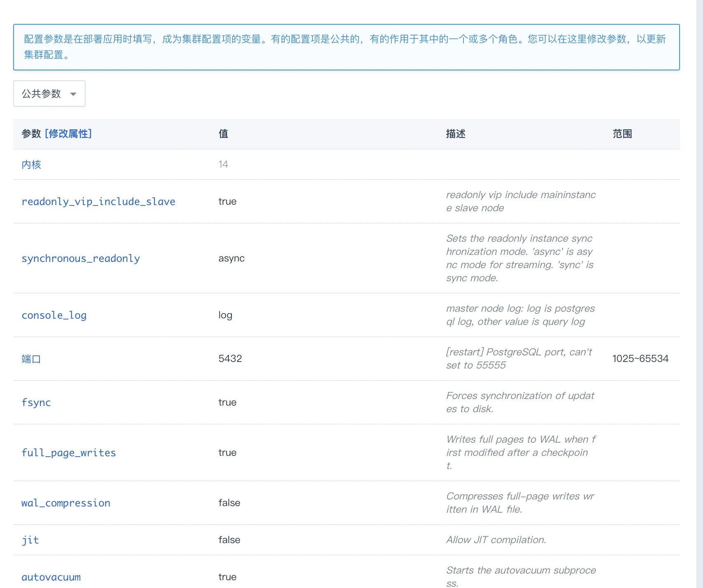The image size is (703, 588).
Task: Open the full_page_writes parameter
Action: click(69, 453)
